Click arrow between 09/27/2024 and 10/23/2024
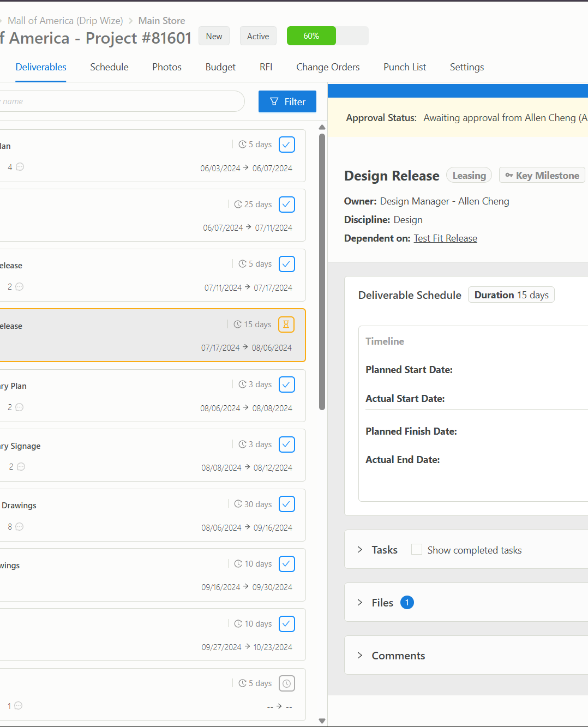588x727 pixels. pyautogui.click(x=247, y=646)
